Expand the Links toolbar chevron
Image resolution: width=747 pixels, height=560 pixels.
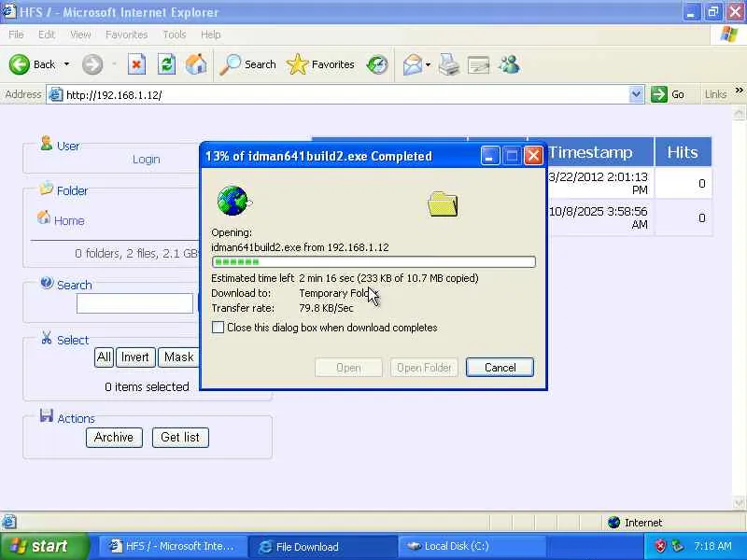pyautogui.click(x=739, y=91)
